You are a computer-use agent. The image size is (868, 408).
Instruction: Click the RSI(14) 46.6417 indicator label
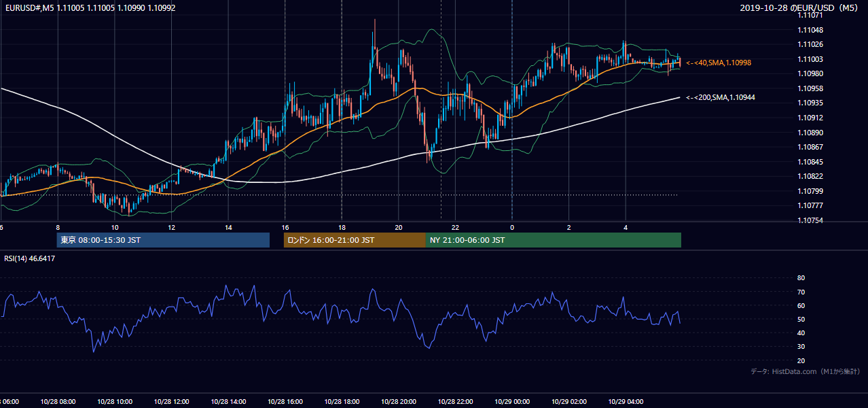pos(30,258)
